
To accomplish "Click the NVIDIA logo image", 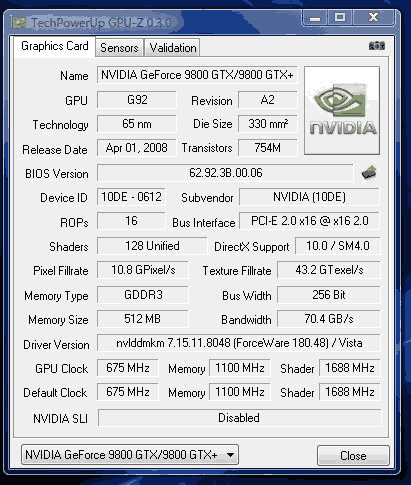I will (342, 110).
